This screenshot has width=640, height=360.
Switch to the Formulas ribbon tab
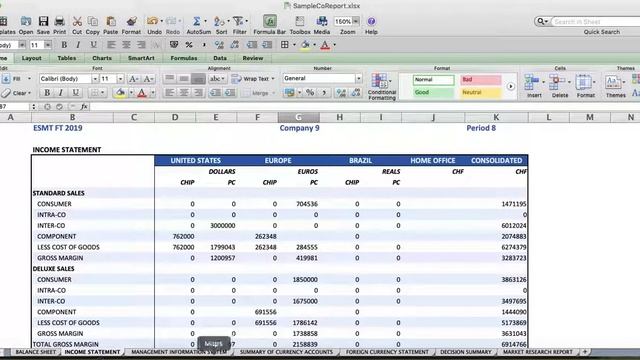[x=184, y=58]
